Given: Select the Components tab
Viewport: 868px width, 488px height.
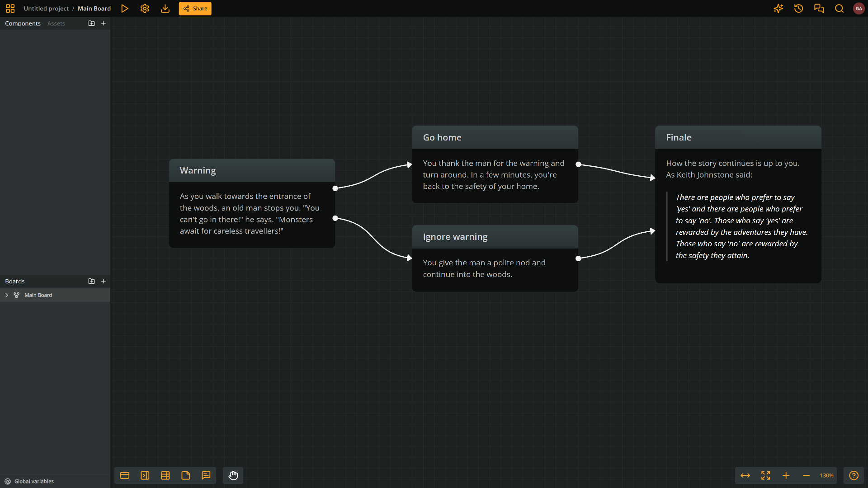Looking at the screenshot, I should 23,23.
